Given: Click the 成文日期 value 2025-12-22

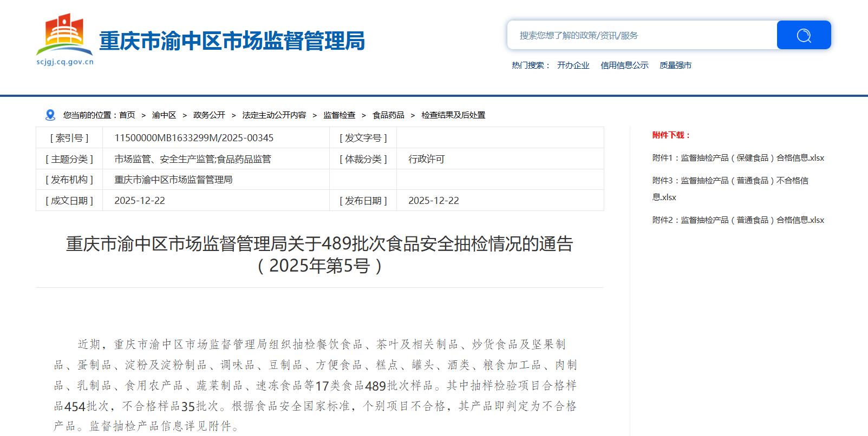Looking at the screenshot, I should [140, 201].
